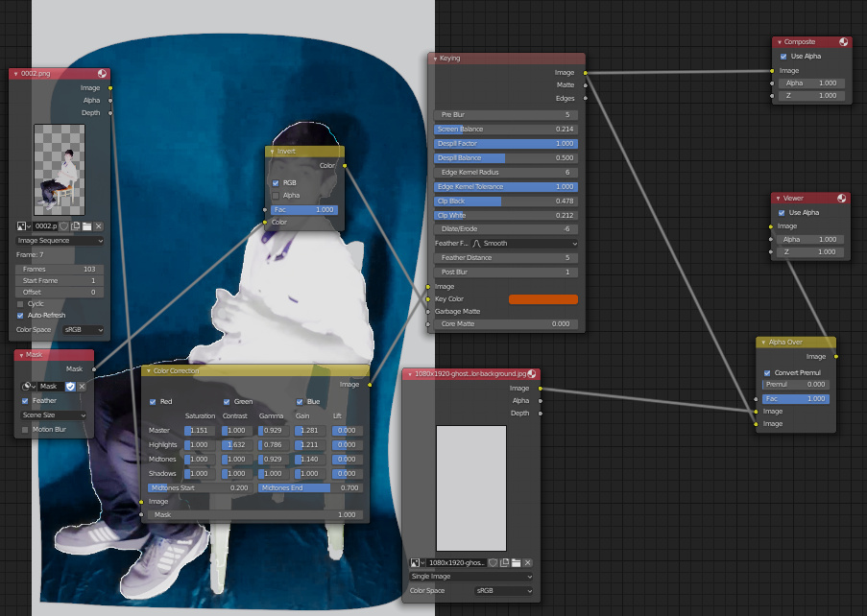Viewport: 867px width, 616px height.
Task: Unlink mask with X in Mask node
Action: [82, 387]
